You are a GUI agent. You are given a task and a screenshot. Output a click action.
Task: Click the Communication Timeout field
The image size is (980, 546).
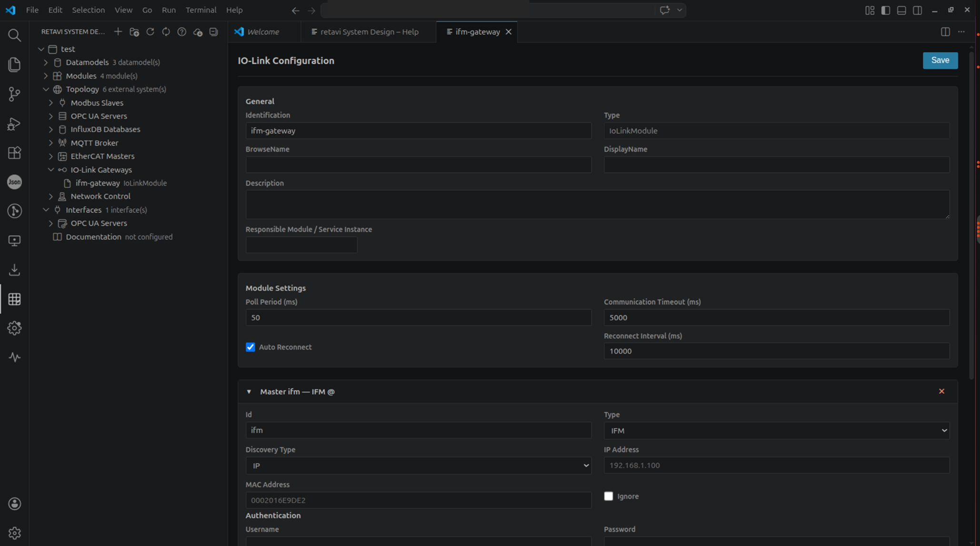coord(777,318)
